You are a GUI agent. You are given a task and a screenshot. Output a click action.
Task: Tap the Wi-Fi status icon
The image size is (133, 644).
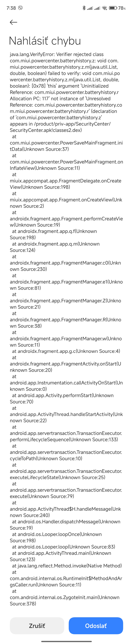(105, 8)
